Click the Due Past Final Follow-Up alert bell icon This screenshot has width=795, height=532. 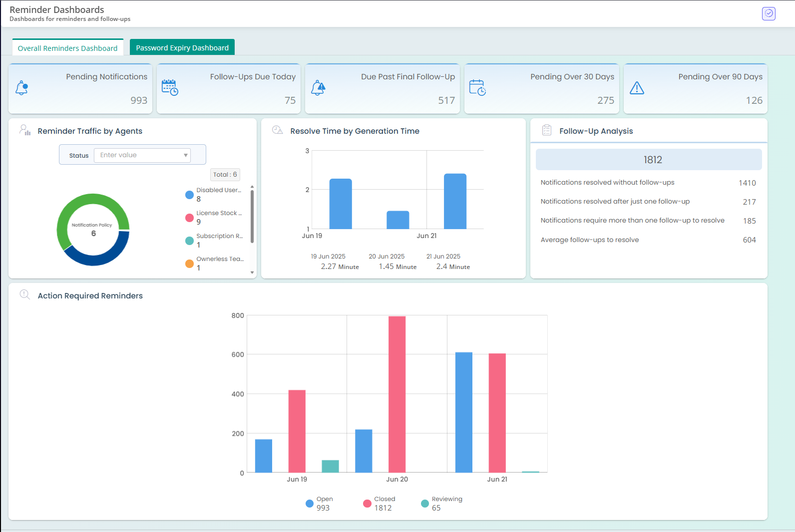click(318, 88)
